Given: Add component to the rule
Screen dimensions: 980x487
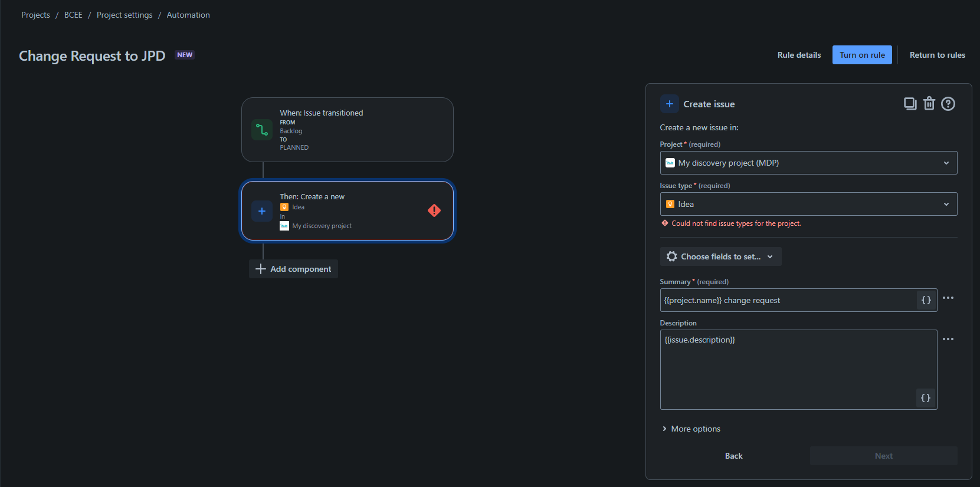Looking at the screenshot, I should click(x=293, y=269).
